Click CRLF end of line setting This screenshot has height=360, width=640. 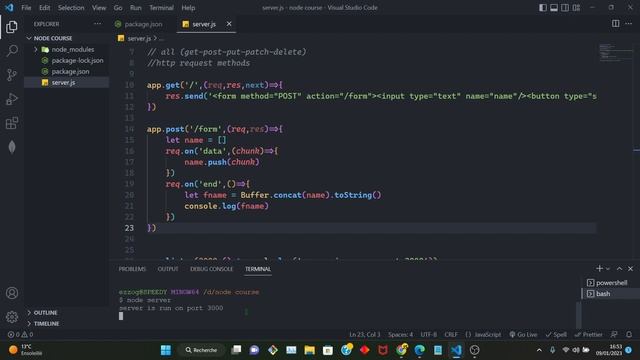[451, 334]
